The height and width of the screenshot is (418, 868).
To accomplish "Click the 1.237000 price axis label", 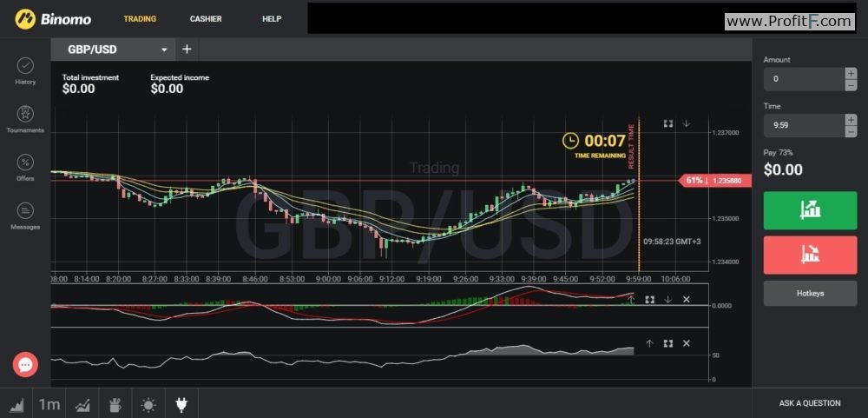I will pyautogui.click(x=725, y=133).
